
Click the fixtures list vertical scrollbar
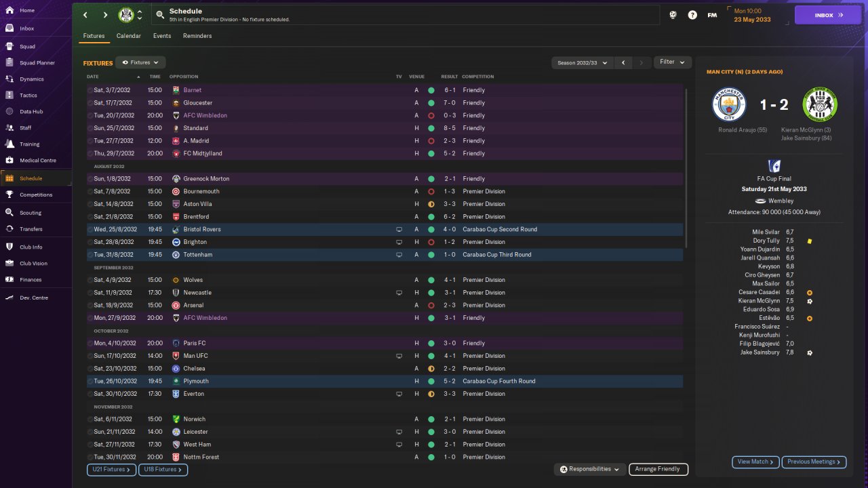686,168
